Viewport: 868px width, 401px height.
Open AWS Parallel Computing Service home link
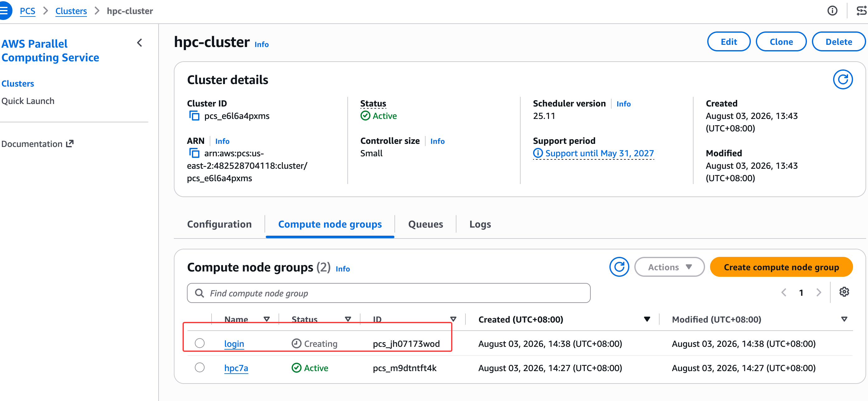50,50
